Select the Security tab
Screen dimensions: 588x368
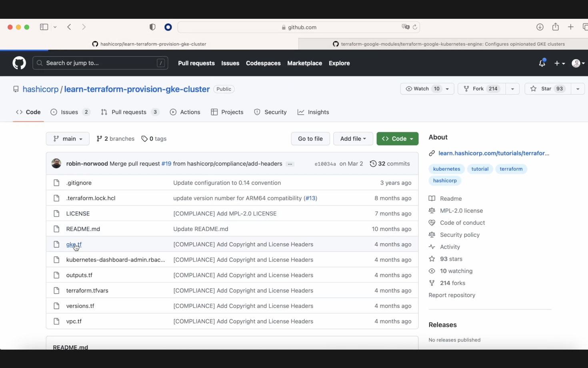coord(270,112)
